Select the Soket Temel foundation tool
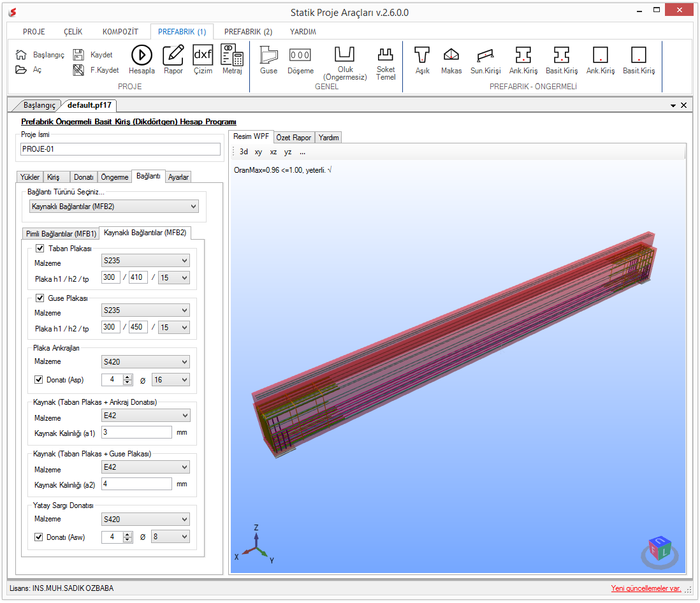 (385, 54)
